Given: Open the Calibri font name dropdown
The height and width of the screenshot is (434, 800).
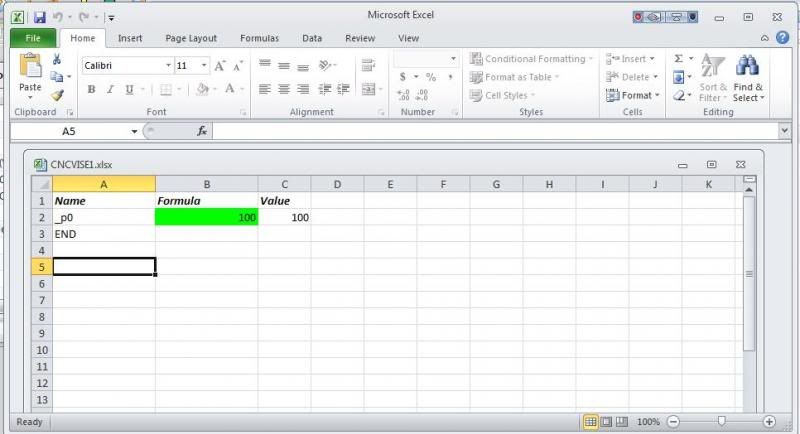Looking at the screenshot, I should point(167,65).
